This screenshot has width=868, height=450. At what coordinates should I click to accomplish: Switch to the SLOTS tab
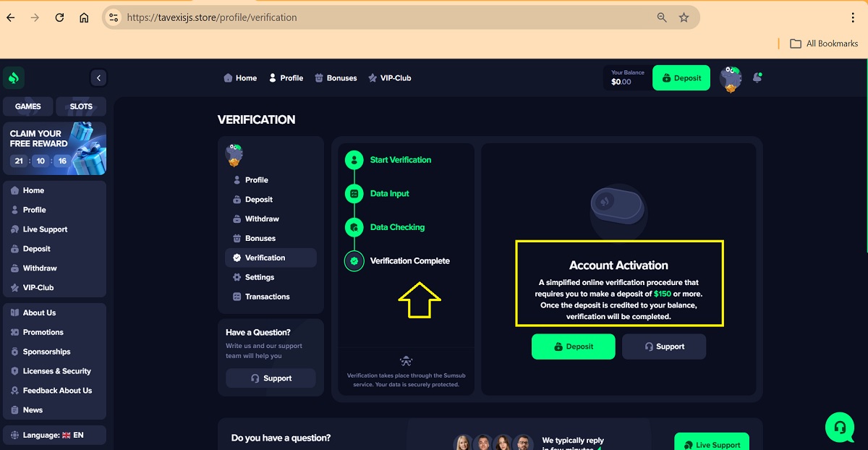(81, 106)
